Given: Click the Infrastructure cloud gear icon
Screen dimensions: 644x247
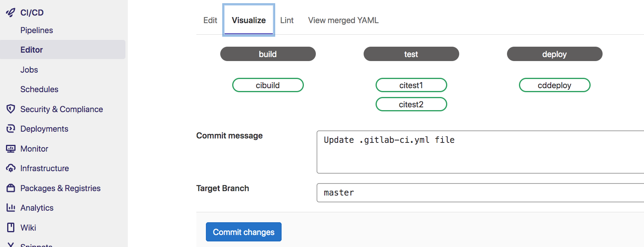Looking at the screenshot, I should pyautogui.click(x=11, y=168).
